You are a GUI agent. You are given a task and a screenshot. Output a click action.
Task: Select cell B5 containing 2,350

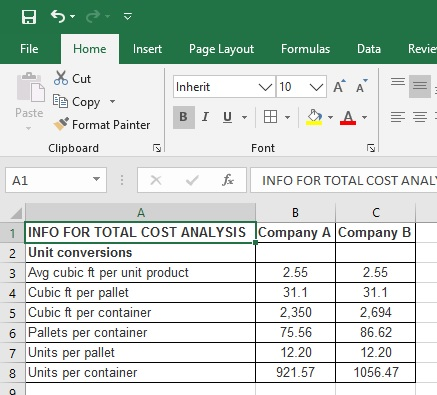click(x=295, y=313)
